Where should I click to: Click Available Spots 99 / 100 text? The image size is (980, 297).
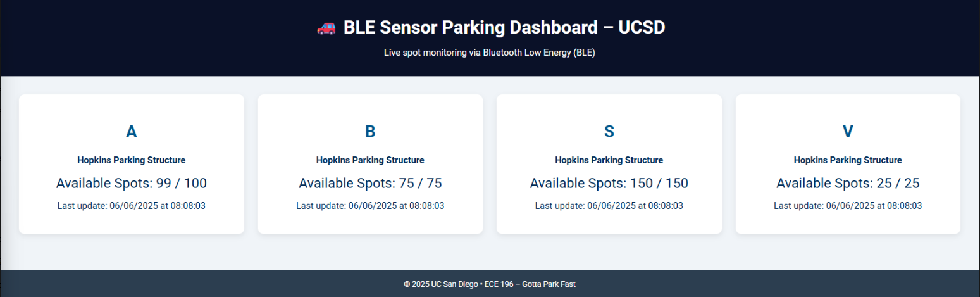pos(132,184)
